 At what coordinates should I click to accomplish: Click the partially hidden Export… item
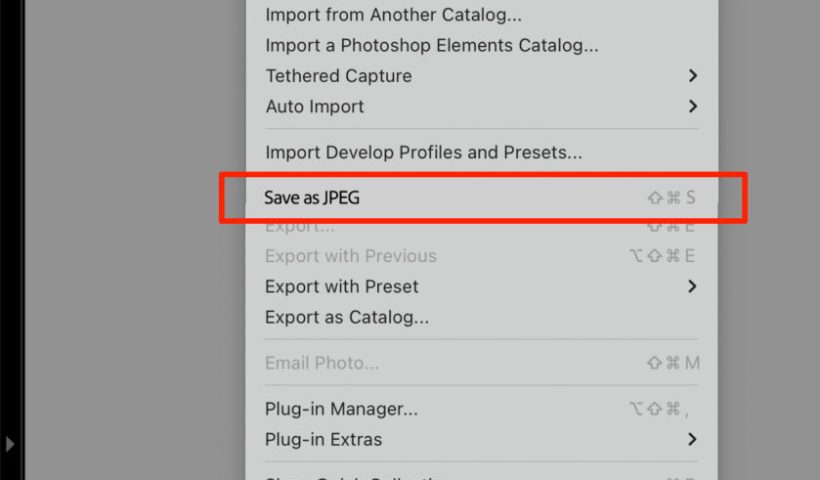300,228
